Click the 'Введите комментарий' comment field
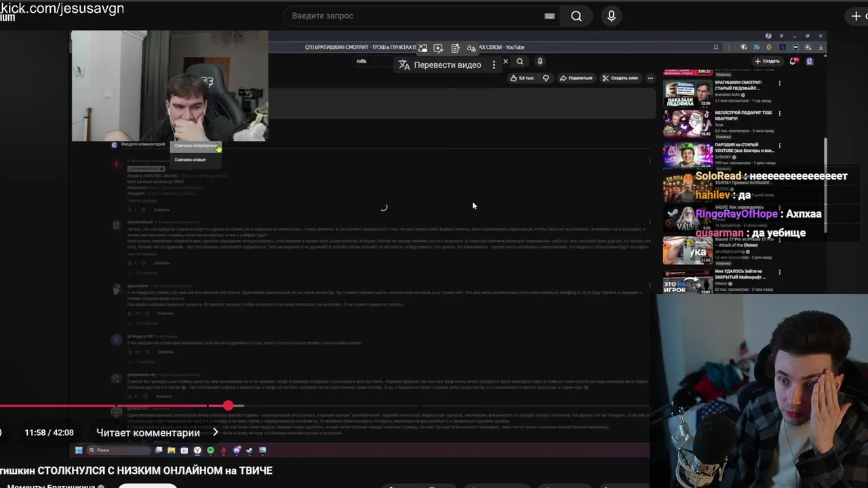Image resolution: width=868 pixels, height=488 pixels. 142,144
